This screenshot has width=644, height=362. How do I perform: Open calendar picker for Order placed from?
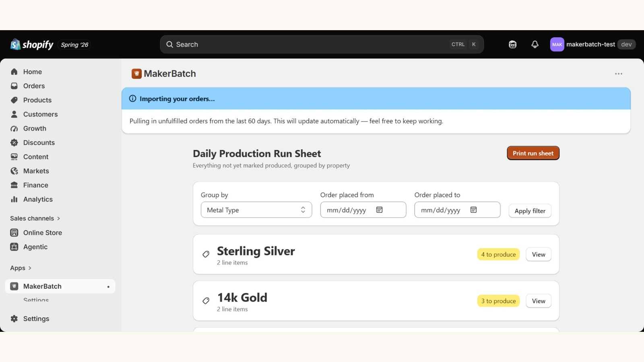pyautogui.click(x=379, y=210)
